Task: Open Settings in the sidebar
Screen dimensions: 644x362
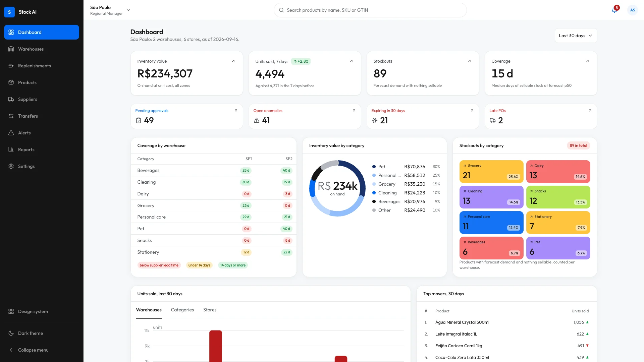Action: (x=42, y=166)
